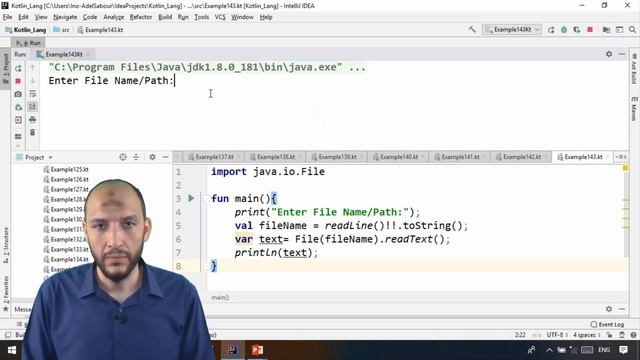Collapse all in Project panel

136,157
